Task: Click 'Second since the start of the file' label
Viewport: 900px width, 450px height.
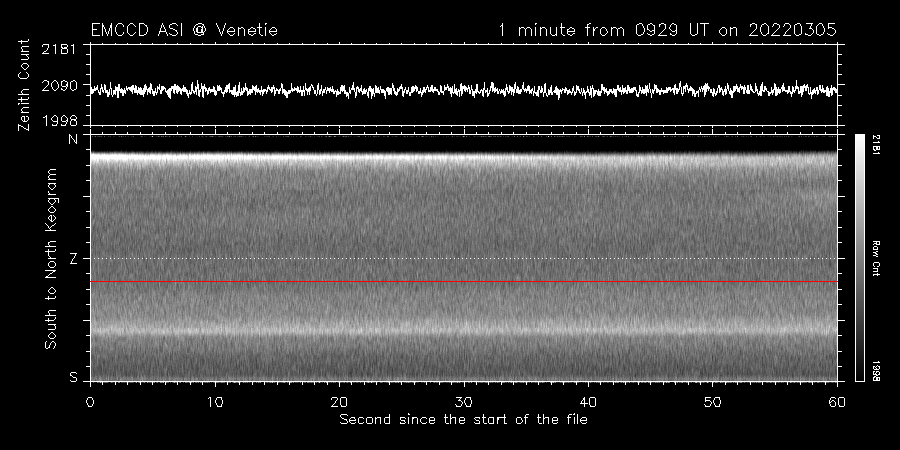Action: (x=463, y=420)
